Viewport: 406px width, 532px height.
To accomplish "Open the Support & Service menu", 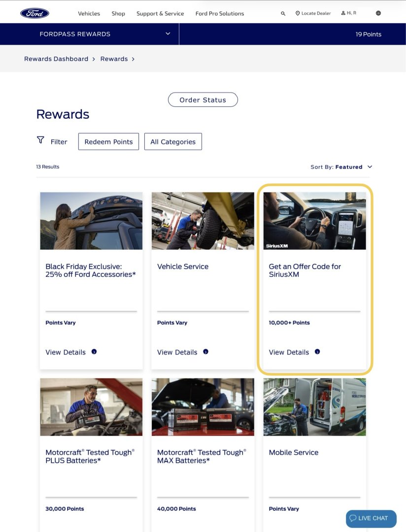I will coord(160,14).
